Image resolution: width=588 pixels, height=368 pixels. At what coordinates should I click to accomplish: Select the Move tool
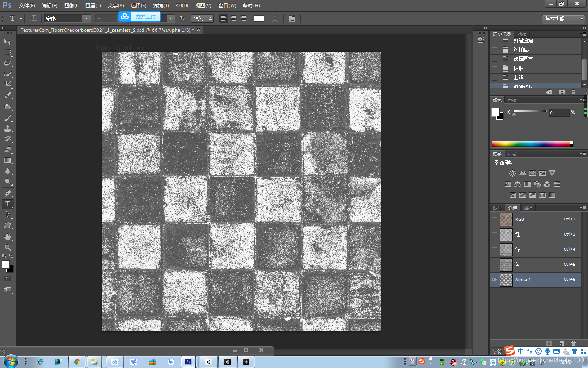(8, 42)
